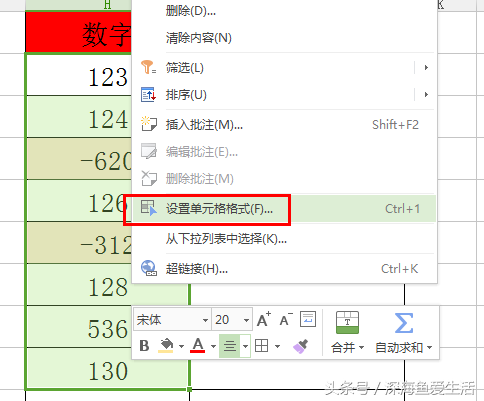Open the 合并 dropdown arrow

click(x=361, y=348)
